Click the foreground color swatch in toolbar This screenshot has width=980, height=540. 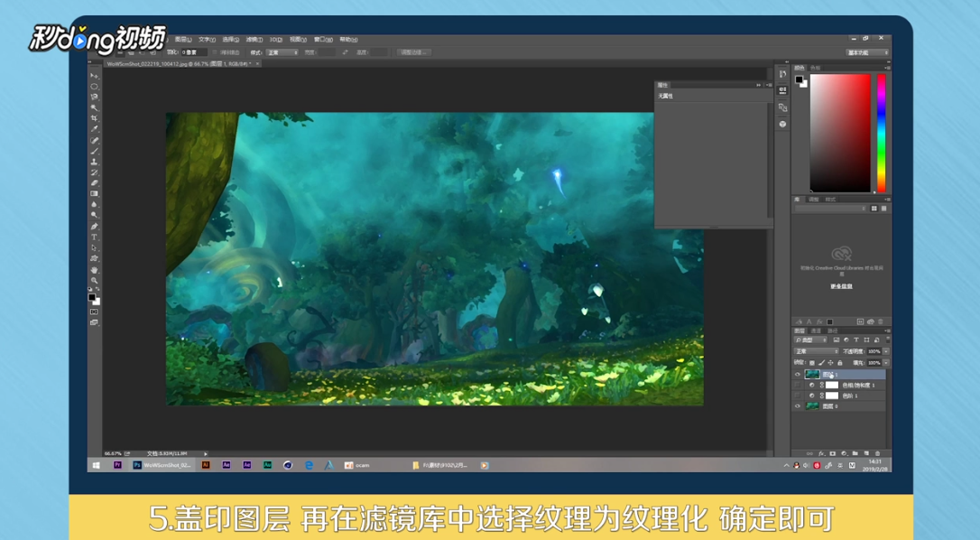[x=92, y=296]
